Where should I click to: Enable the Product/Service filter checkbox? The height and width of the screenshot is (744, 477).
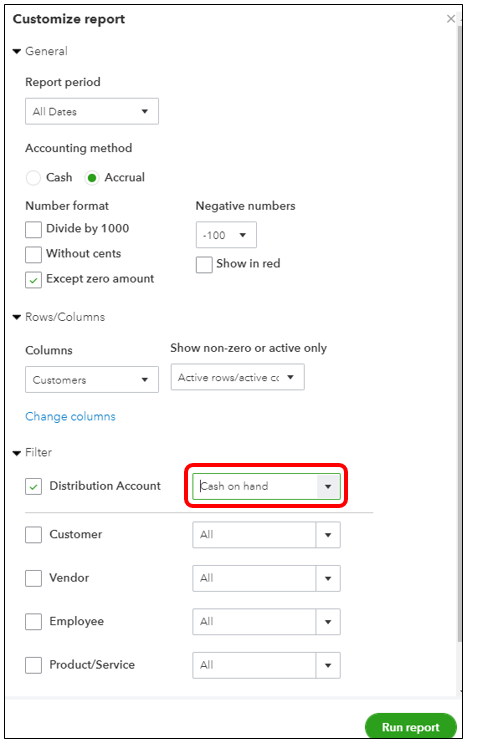tap(33, 665)
